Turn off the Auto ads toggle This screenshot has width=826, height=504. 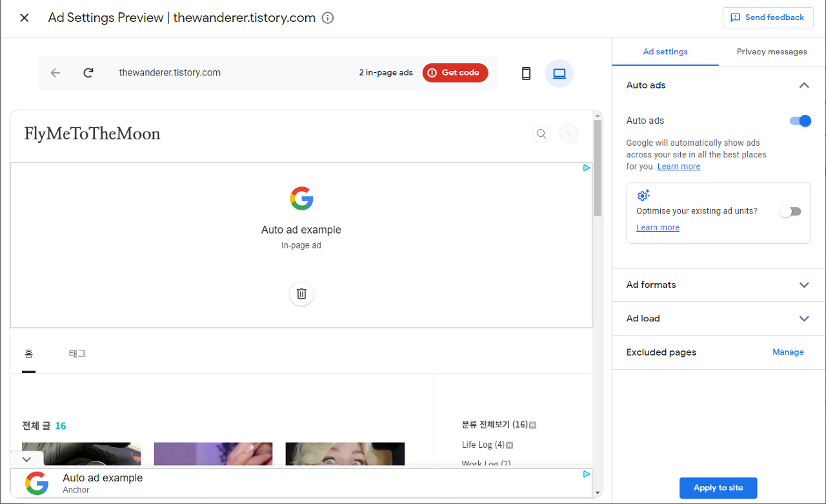[800, 121]
